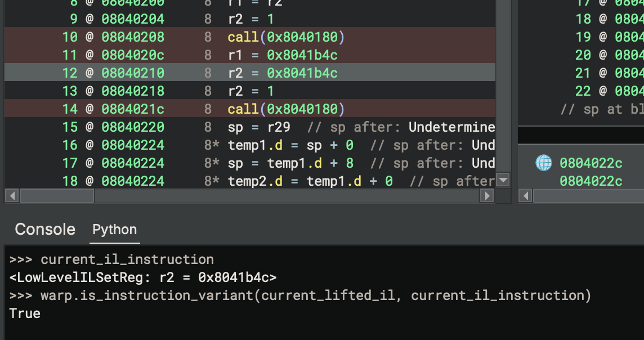This screenshot has height=340, width=644.
Task: Click the left arrow of the horizontal scrollbar
Action: click(x=11, y=196)
